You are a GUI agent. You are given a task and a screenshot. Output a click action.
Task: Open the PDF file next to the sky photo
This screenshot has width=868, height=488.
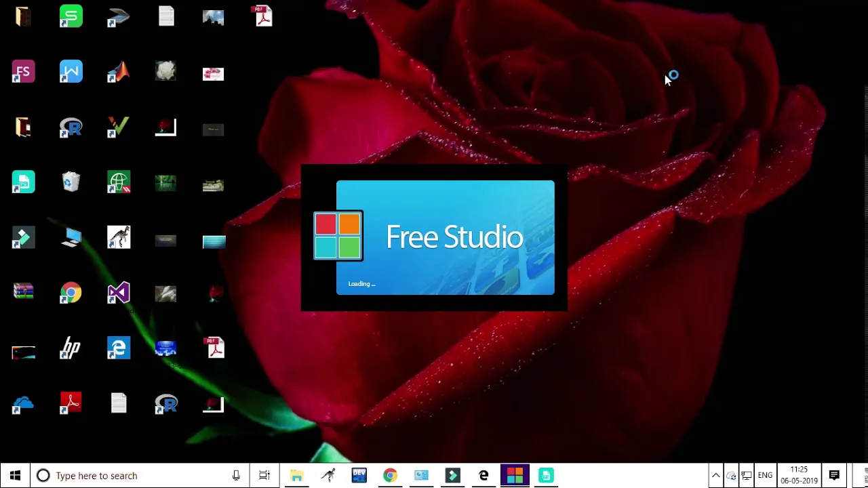(x=263, y=16)
